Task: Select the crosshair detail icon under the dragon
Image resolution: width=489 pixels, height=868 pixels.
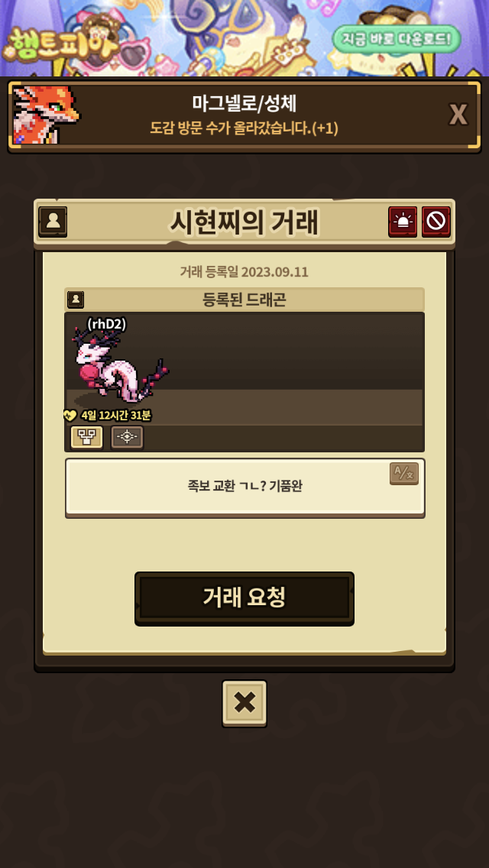Action: (128, 437)
